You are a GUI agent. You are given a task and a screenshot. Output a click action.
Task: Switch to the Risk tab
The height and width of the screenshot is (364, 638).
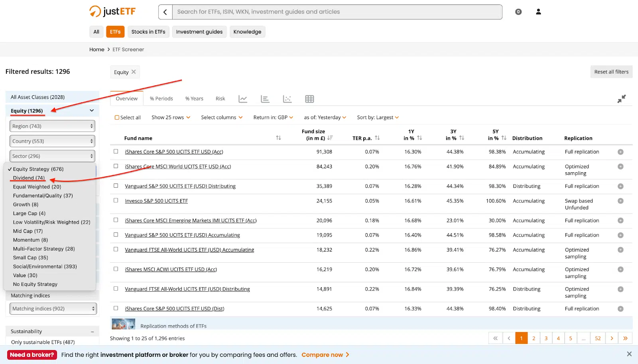click(221, 99)
